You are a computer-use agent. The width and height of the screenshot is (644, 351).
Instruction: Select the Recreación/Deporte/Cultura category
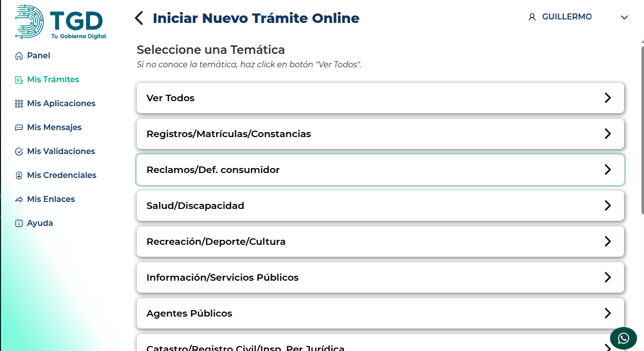click(x=380, y=241)
